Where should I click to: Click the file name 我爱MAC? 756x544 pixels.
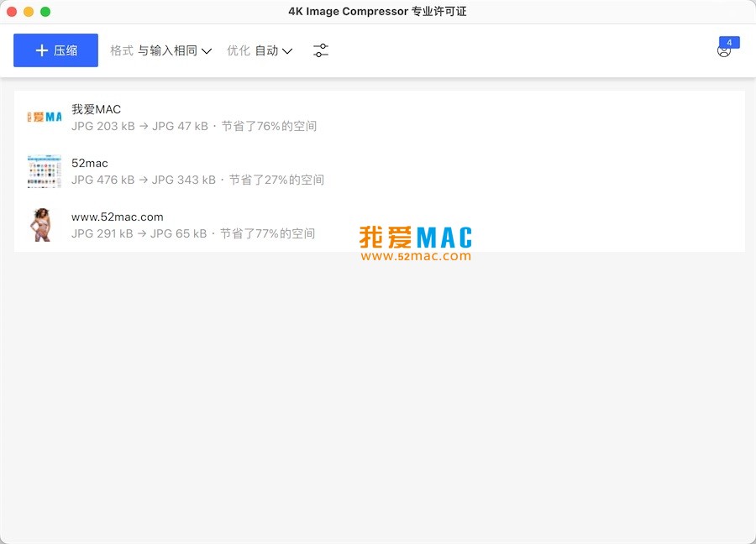coord(96,109)
